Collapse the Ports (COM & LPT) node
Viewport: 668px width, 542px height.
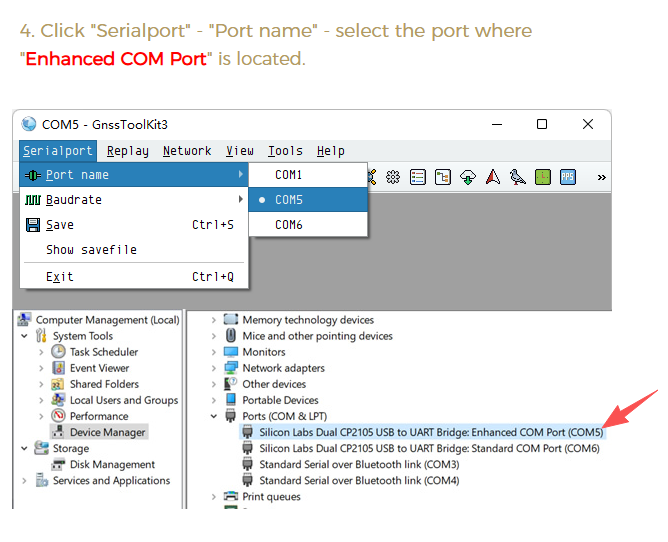click(x=214, y=416)
